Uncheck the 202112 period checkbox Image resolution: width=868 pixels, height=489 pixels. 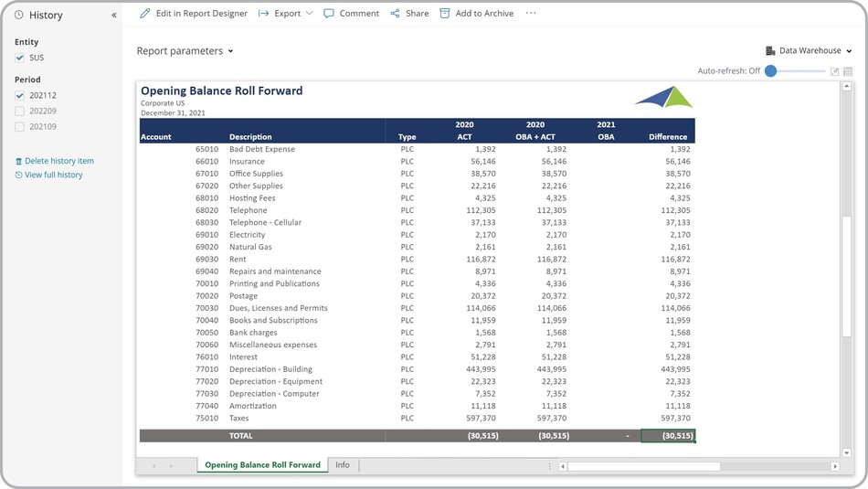[x=20, y=96]
